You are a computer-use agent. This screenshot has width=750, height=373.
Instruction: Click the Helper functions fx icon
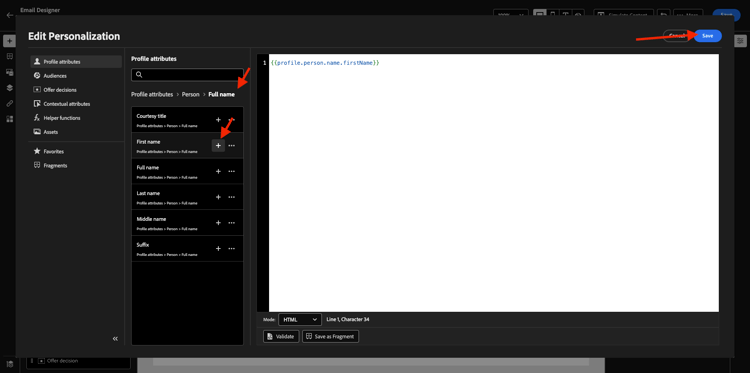[37, 118]
